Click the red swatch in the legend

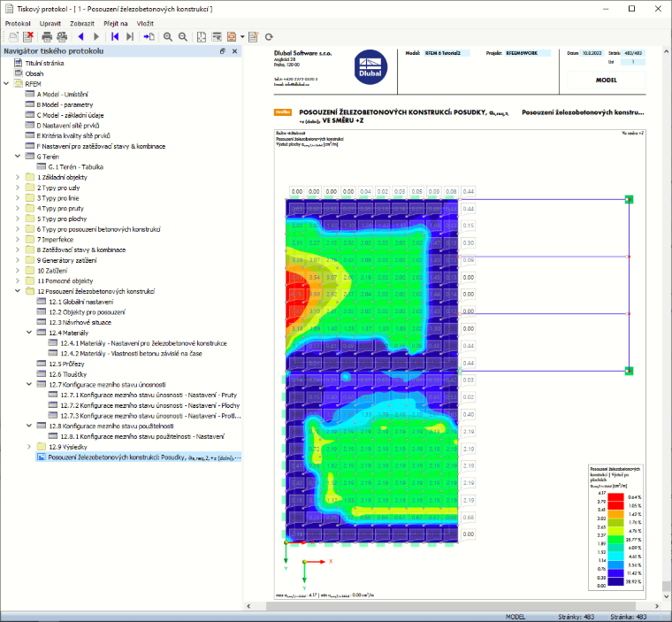pyautogui.click(x=615, y=497)
